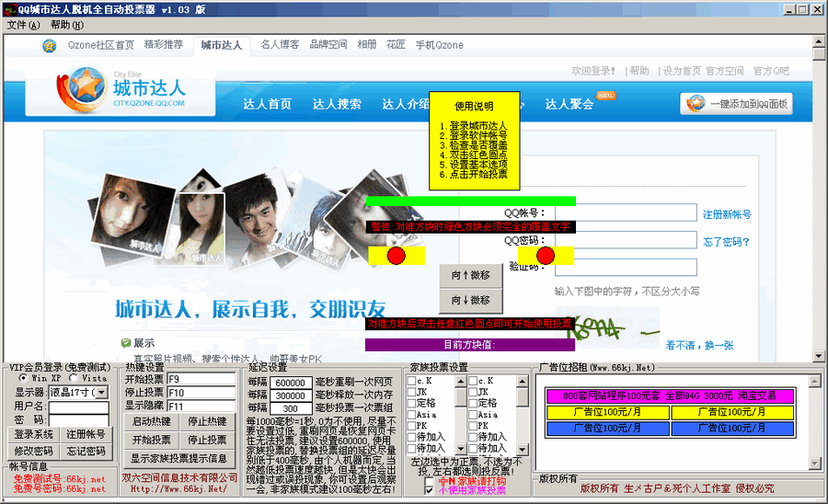
Task: Uncheck 不使用家族投票 checkbox
Action: pyautogui.click(x=430, y=490)
